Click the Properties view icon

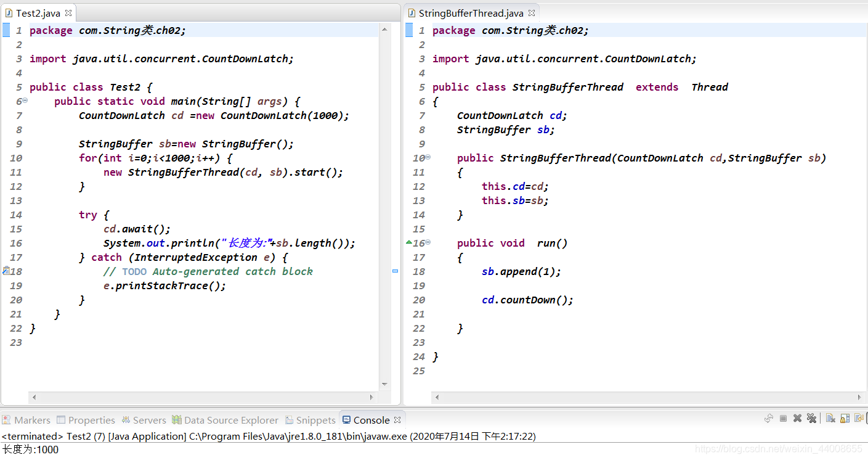click(x=61, y=420)
